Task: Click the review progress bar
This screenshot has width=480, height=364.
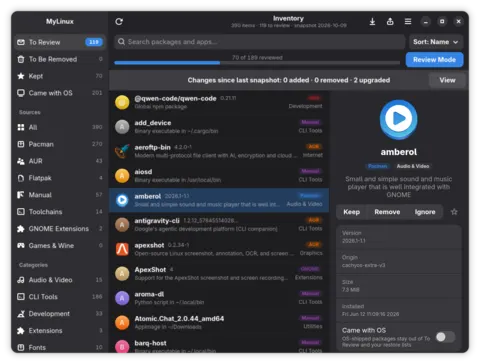Action: (x=257, y=63)
